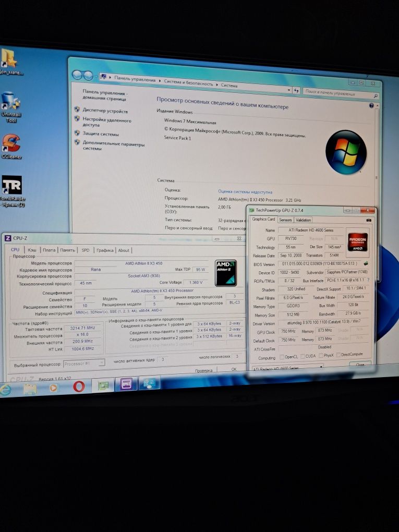Open the Opera browser taskbar icon
This screenshot has width=399, height=532.
(79, 386)
